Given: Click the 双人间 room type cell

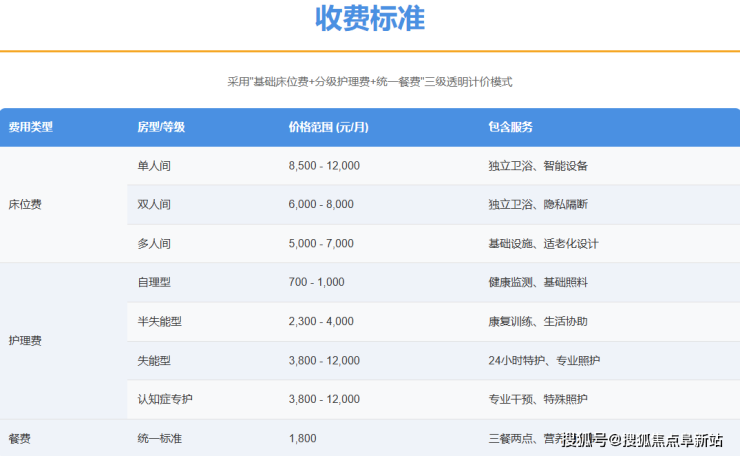Looking at the screenshot, I should [x=154, y=204].
